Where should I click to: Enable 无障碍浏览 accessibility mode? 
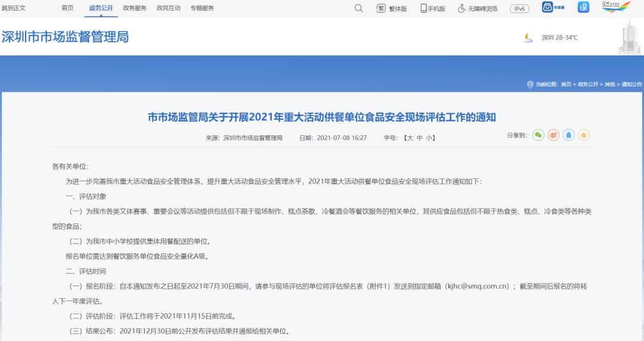[478, 8]
